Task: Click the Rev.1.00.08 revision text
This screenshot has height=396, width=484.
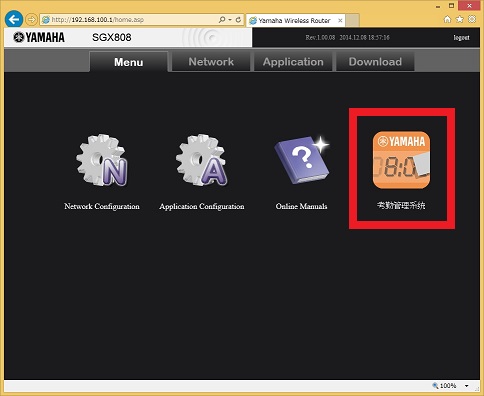Action: [320, 37]
